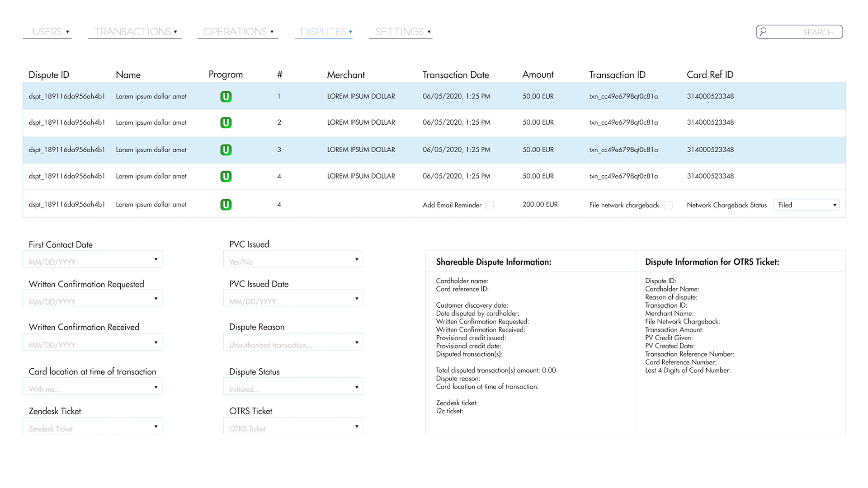The width and height of the screenshot is (868, 488).
Task: Tick the Add Email Reminder checkbox
Action: (x=489, y=205)
